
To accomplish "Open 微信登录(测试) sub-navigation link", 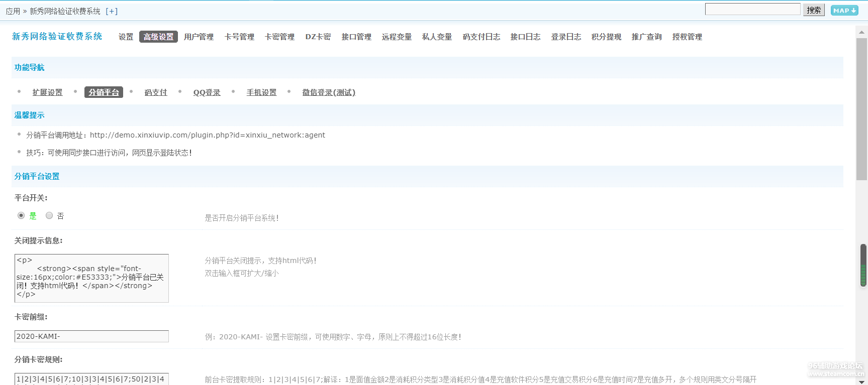I will point(329,92).
